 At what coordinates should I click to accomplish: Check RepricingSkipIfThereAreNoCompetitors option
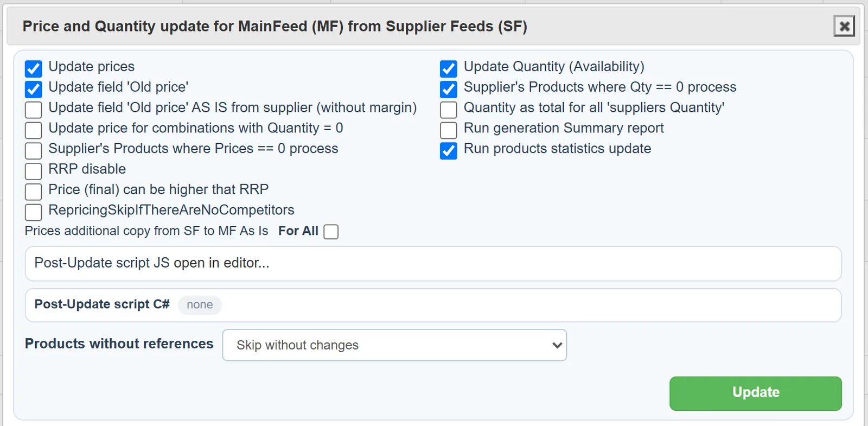coord(34,212)
